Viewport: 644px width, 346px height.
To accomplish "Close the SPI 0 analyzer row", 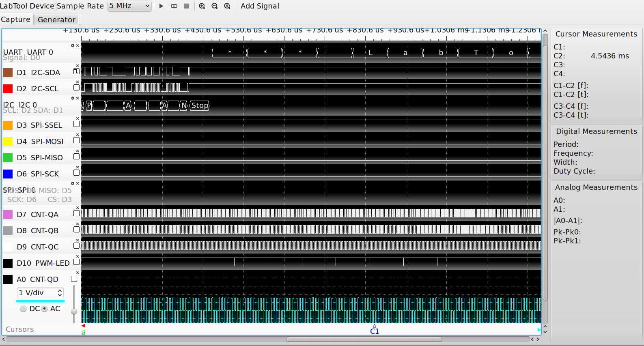I will click(x=78, y=183).
